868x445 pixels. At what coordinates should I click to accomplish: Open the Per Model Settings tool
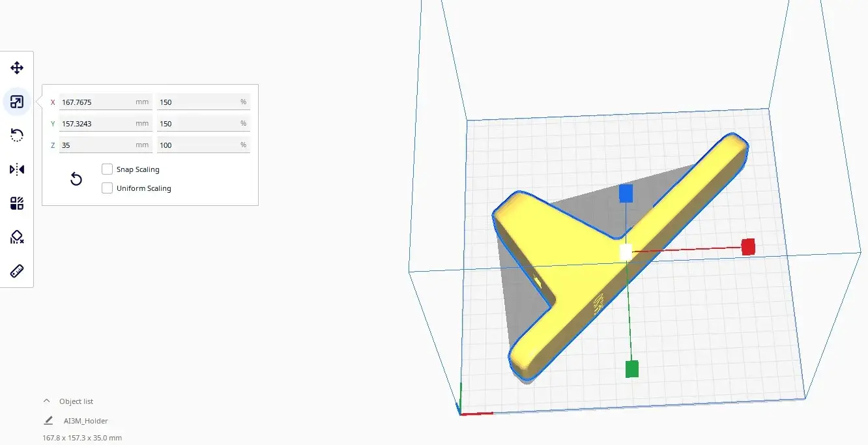click(17, 203)
